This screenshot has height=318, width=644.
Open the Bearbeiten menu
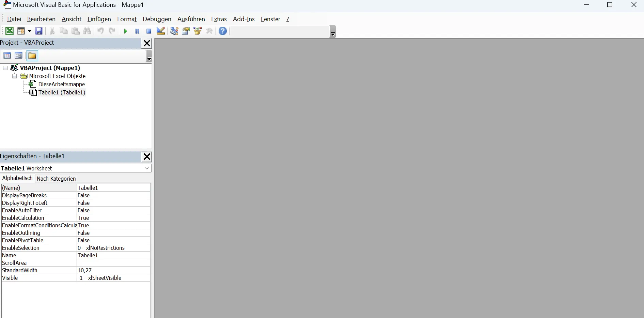[x=41, y=19]
